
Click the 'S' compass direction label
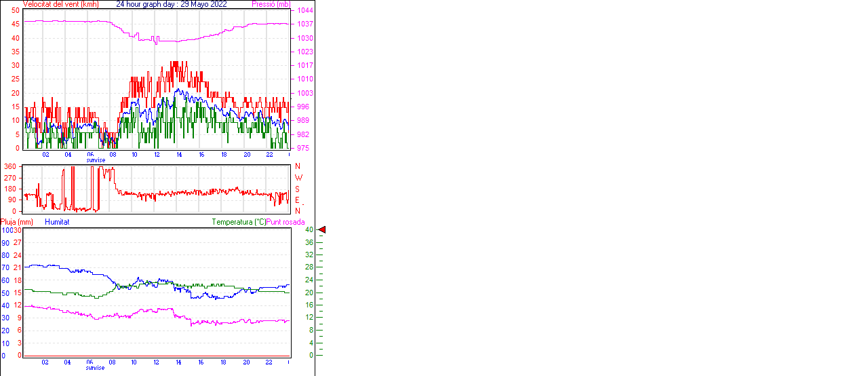298,189
